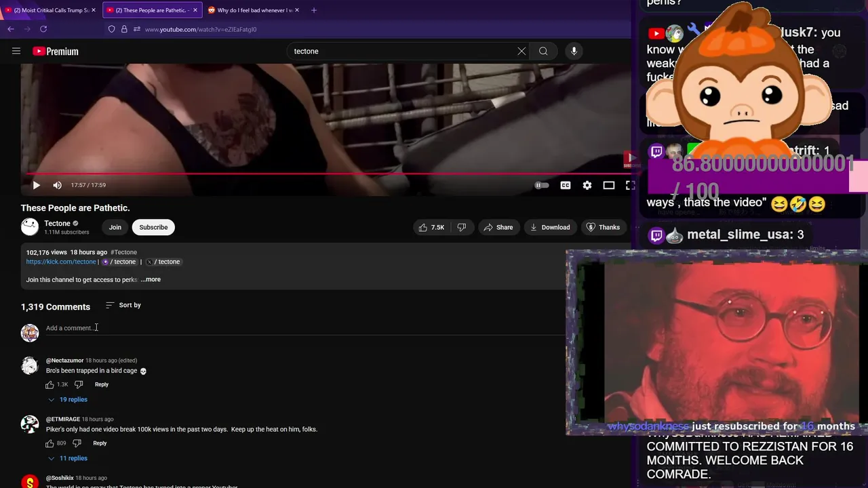Reload the current page
The height and width of the screenshot is (488, 868).
click(43, 29)
